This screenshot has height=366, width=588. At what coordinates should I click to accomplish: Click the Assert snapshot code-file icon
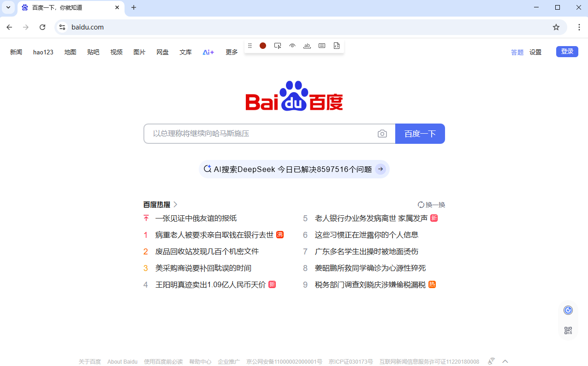click(x=337, y=46)
